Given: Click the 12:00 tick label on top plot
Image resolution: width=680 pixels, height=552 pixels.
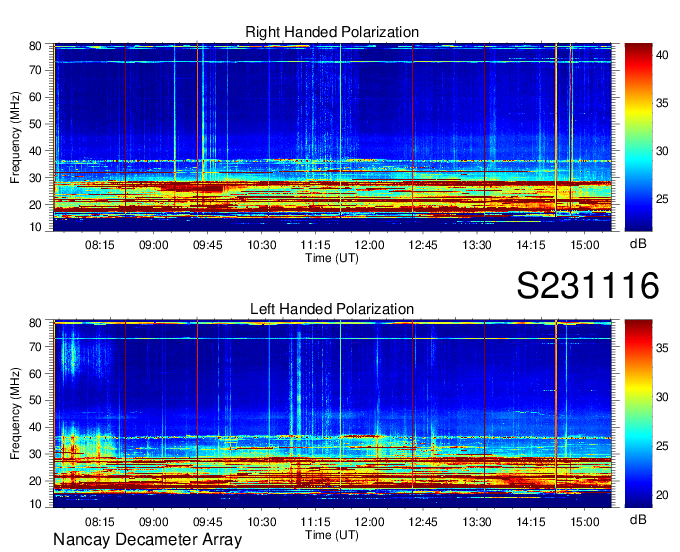Looking at the screenshot, I should coord(369,245).
